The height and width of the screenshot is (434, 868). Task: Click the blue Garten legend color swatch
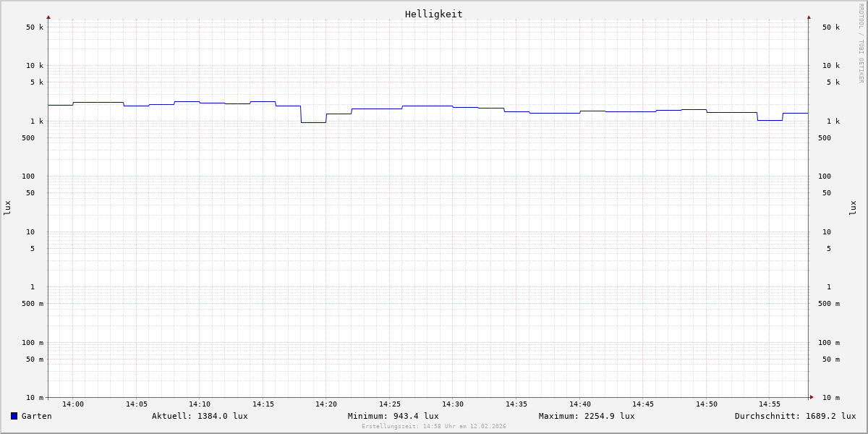coord(14,416)
